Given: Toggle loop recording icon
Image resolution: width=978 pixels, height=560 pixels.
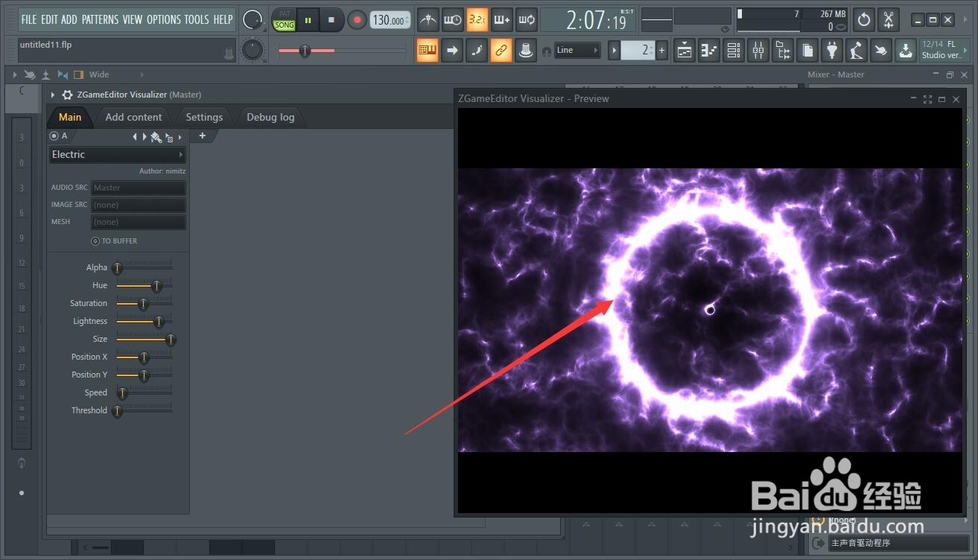Looking at the screenshot, I should click(x=526, y=20).
